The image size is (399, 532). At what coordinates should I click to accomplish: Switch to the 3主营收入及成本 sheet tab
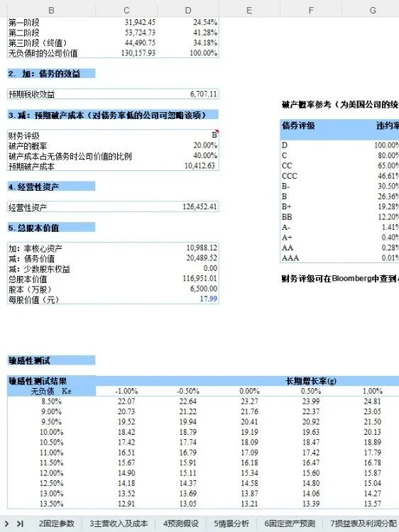(119, 523)
